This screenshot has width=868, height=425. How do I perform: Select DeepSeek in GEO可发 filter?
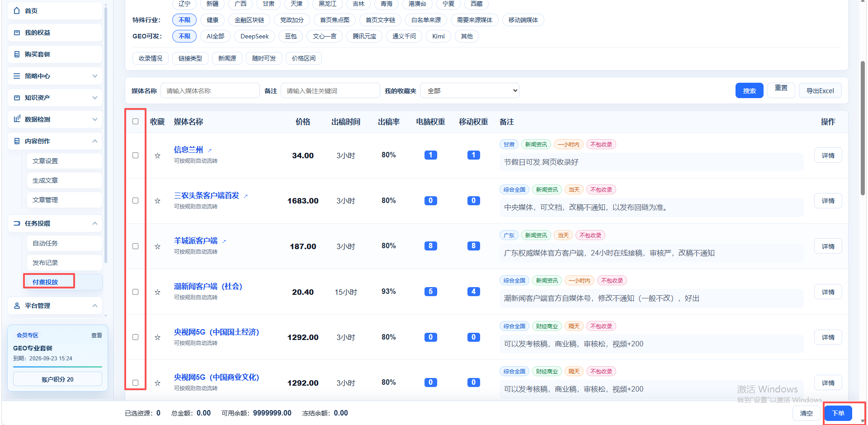coord(255,36)
